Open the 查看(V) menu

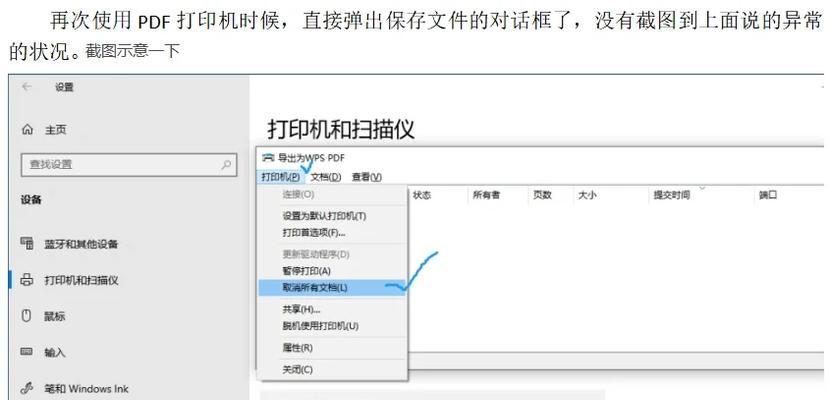(x=366, y=177)
